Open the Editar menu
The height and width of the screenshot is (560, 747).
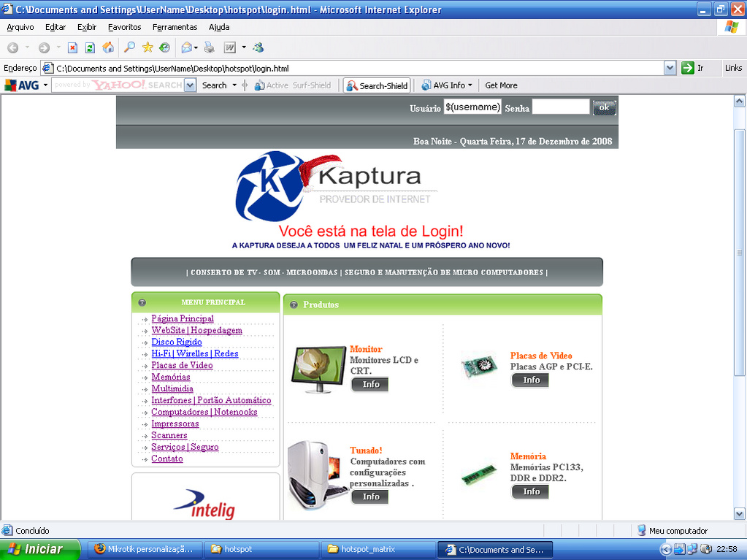[x=55, y=27]
